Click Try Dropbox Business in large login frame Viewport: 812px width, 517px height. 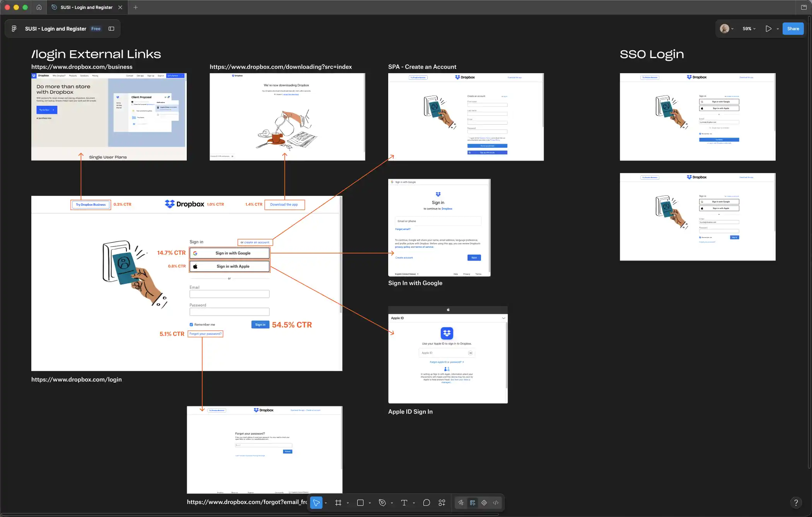point(91,205)
